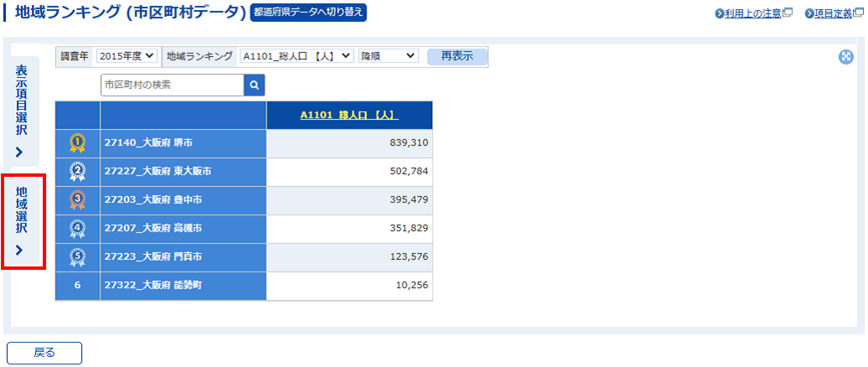The height and width of the screenshot is (367, 868).
Task: Click the magnifier search icon button
Action: [x=254, y=85]
